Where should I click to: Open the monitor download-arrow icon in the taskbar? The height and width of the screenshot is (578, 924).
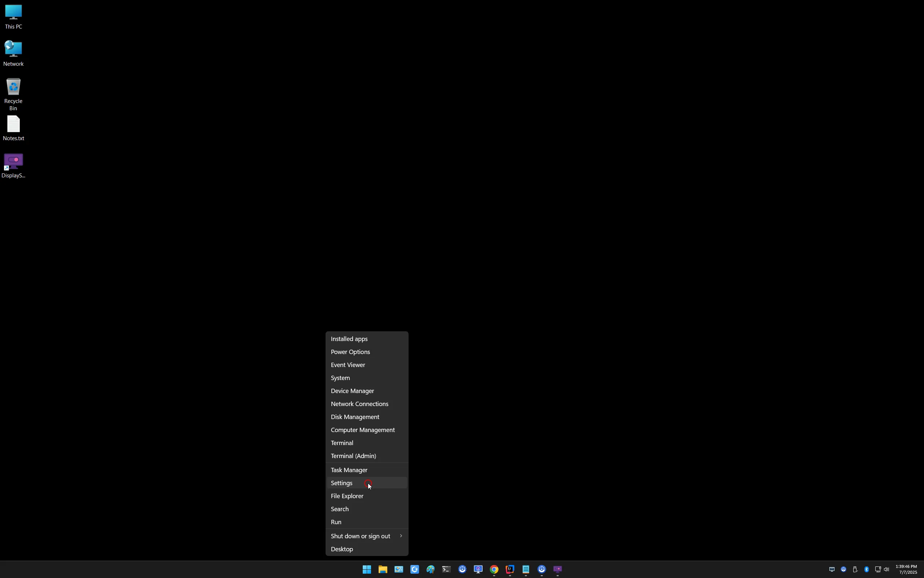(x=478, y=570)
